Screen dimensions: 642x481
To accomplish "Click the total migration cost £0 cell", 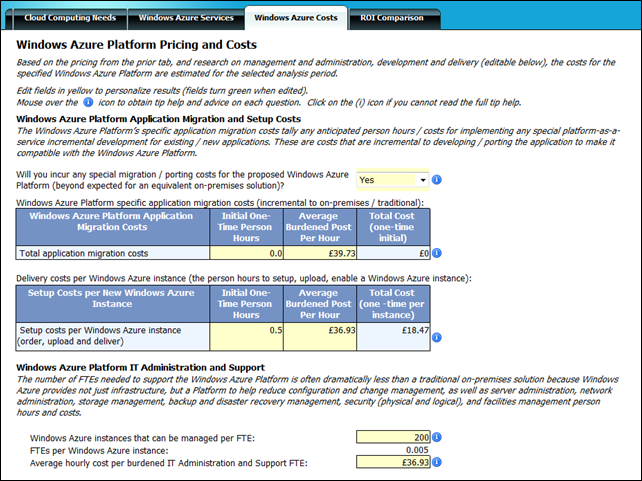I will tap(393, 253).
